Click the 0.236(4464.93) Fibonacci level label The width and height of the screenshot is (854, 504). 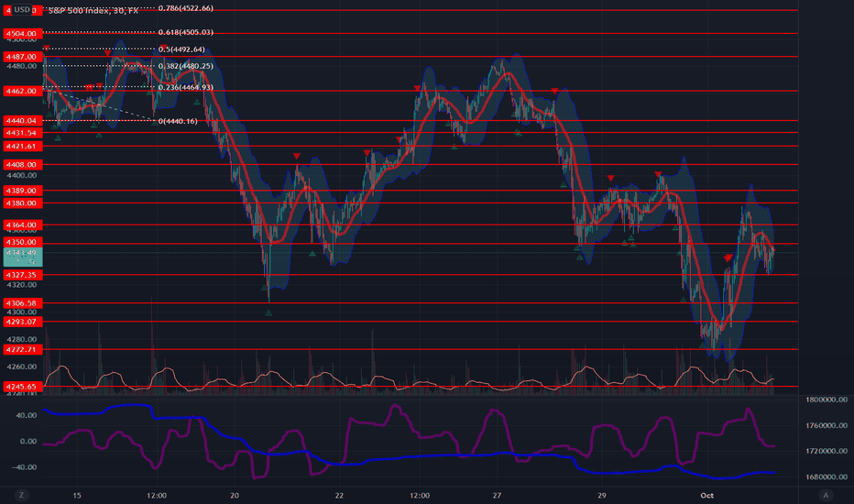[186, 87]
